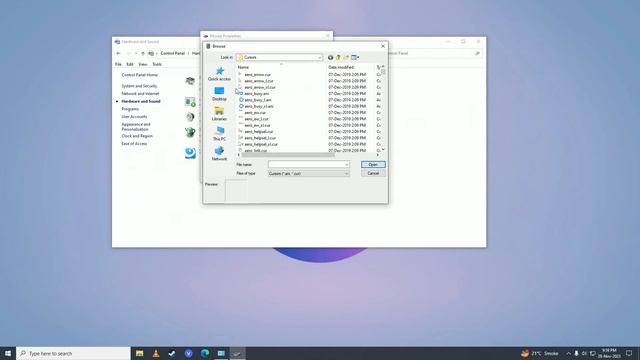Select the aero_busy.ani file
The width and height of the screenshot is (640, 360).
tap(256, 93)
